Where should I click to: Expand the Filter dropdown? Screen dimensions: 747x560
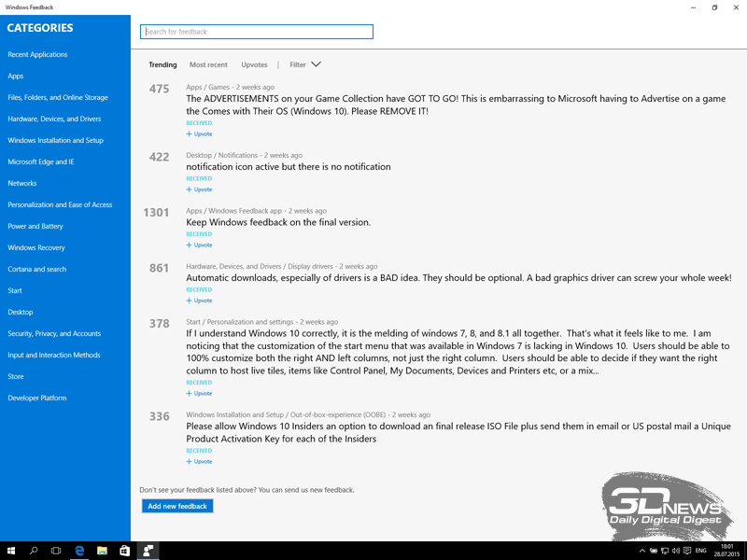pos(305,64)
